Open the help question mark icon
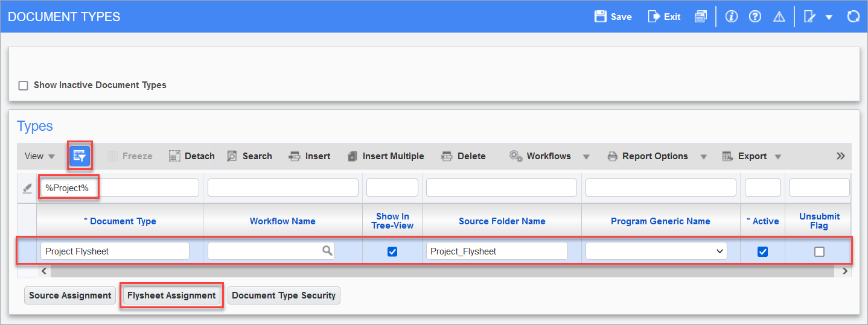This screenshot has width=868, height=325. pyautogui.click(x=755, y=16)
